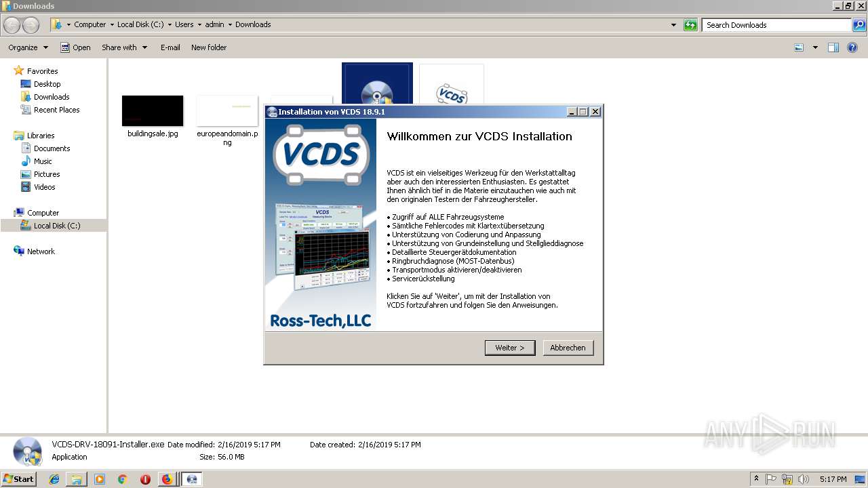The height and width of the screenshot is (488, 868).
Task: Click Computer in the address breadcrumb
Action: [x=90, y=24]
